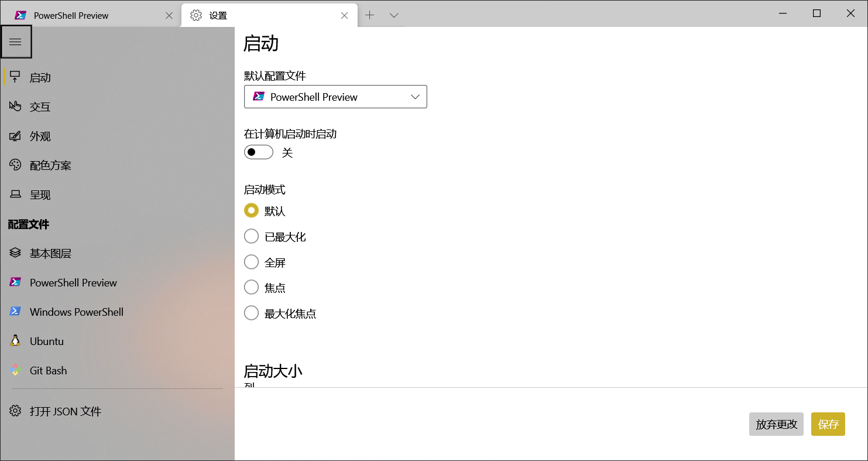The height and width of the screenshot is (461, 868).
Task: Open the 交互 settings page
Action: [x=41, y=107]
